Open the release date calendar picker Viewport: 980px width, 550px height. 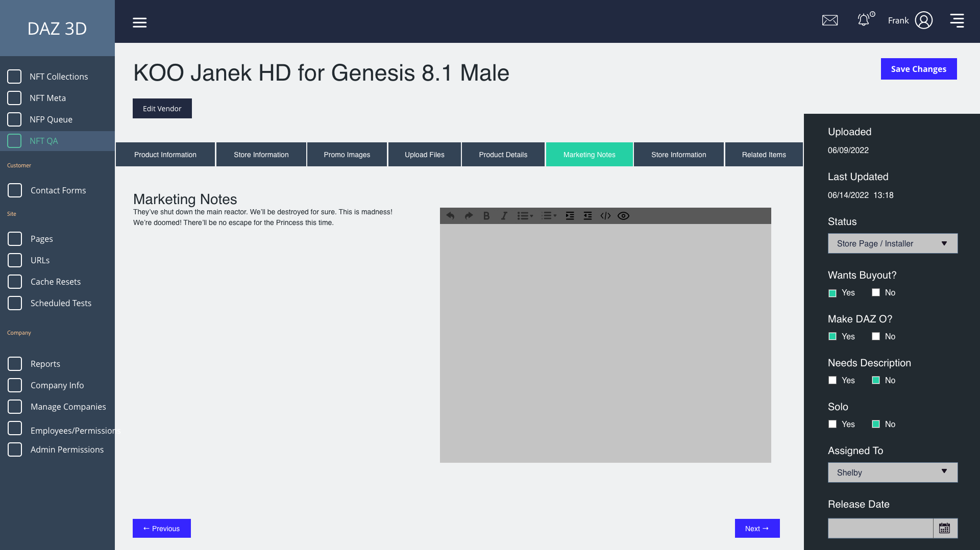point(945,528)
